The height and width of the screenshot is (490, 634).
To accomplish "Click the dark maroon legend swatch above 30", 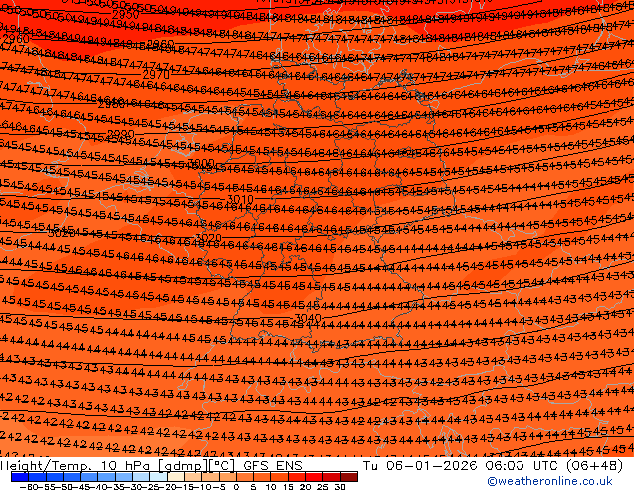I will [349, 477].
